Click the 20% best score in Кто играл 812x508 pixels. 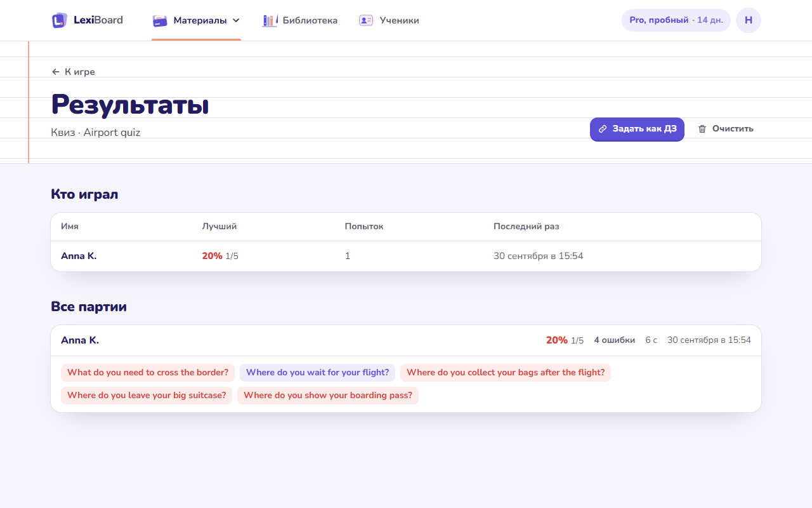[x=213, y=256]
